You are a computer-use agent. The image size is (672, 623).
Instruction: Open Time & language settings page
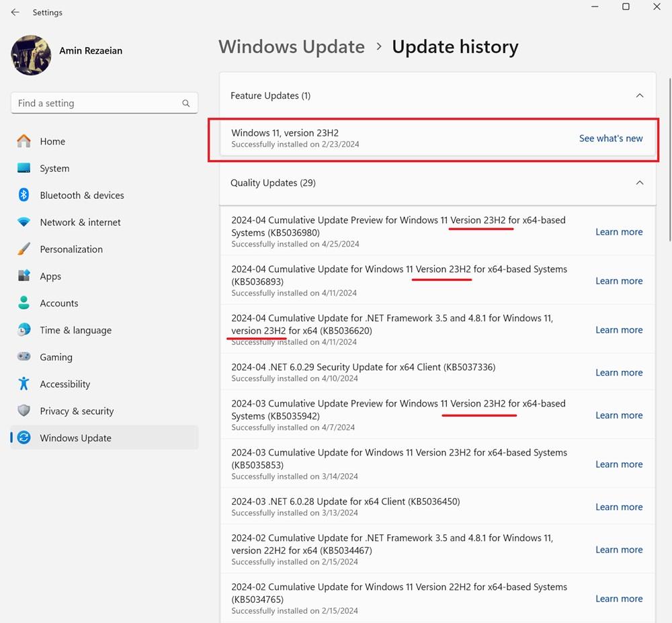pos(75,330)
